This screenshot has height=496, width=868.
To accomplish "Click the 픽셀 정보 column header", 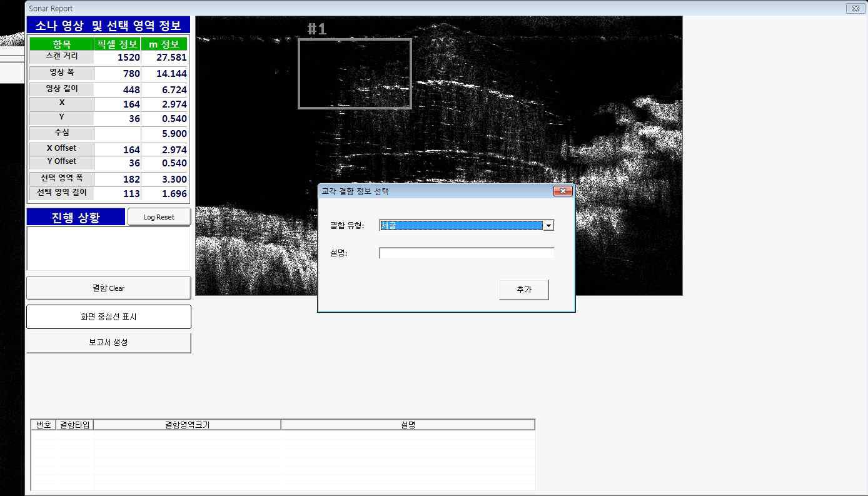I will tap(117, 44).
